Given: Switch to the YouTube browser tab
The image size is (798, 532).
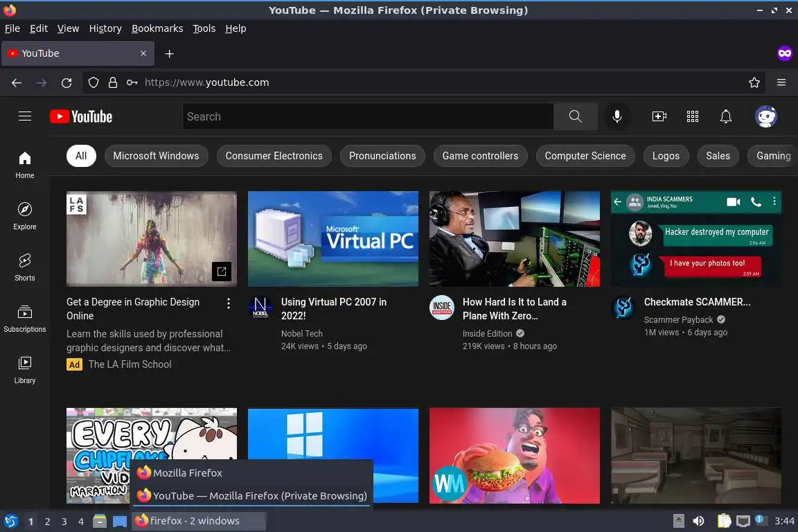Looking at the screenshot, I should (78, 53).
